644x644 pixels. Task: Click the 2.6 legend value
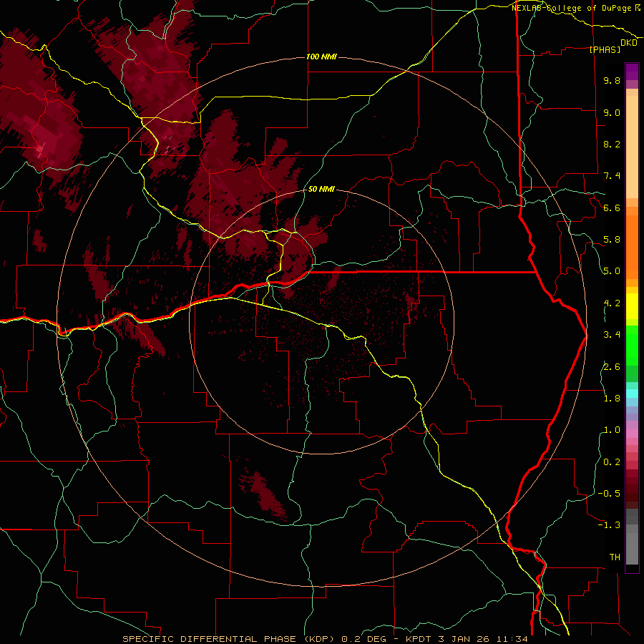coord(612,367)
